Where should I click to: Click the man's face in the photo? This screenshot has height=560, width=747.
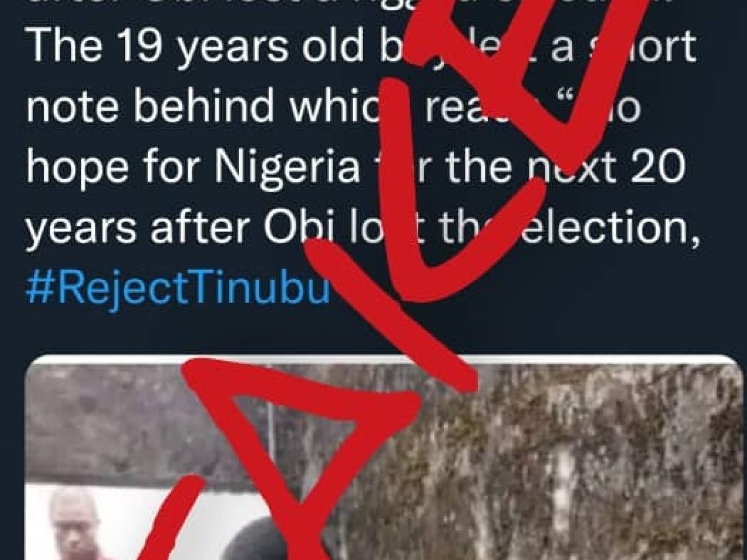pyautogui.click(x=72, y=520)
